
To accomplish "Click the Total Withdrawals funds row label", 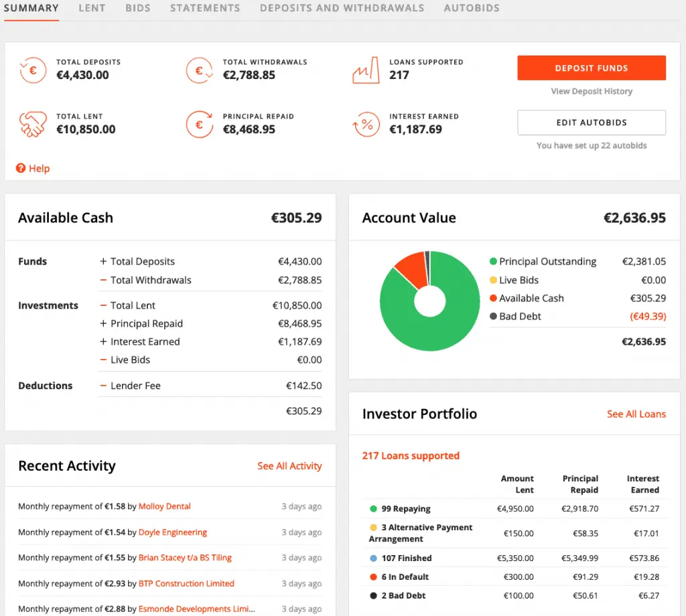I will point(151,280).
